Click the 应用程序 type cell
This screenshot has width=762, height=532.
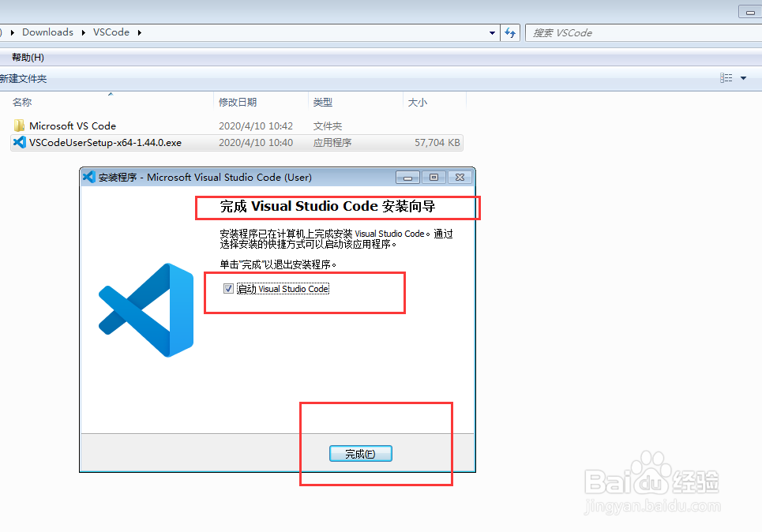tap(332, 142)
